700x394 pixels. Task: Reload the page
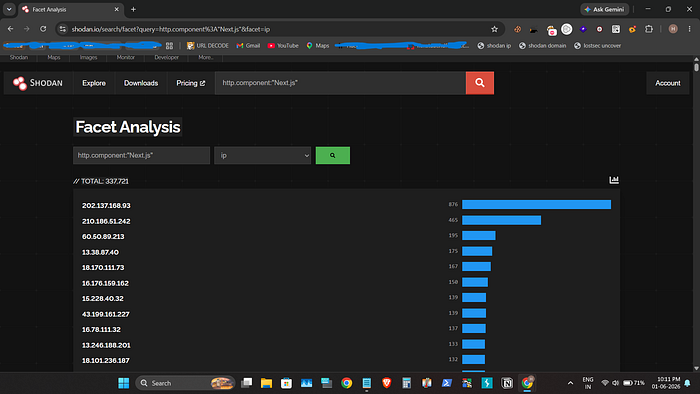[x=43, y=29]
